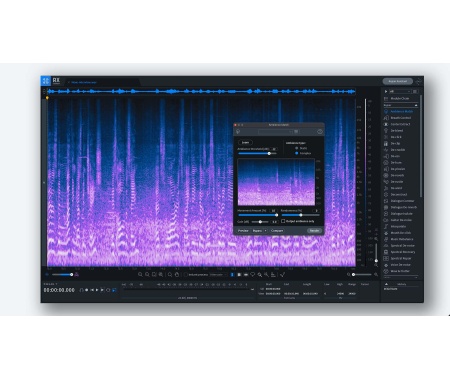This screenshot has width=450, height=380.
Task: Click the Module Chain icon
Action: [x=386, y=99]
